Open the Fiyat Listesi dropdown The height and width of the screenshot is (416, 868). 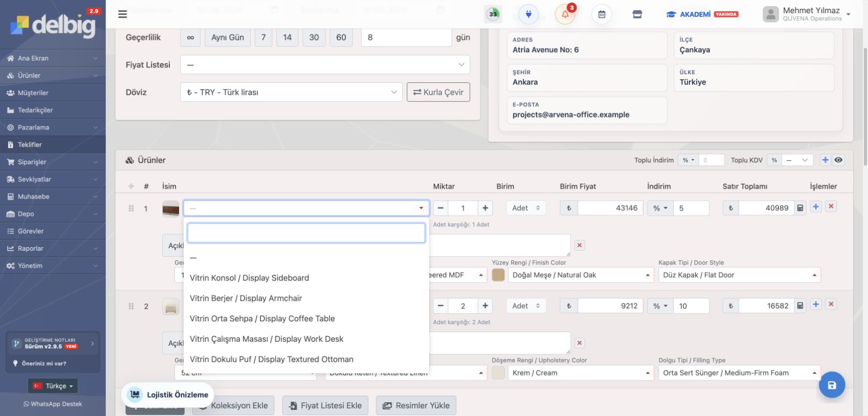click(325, 65)
